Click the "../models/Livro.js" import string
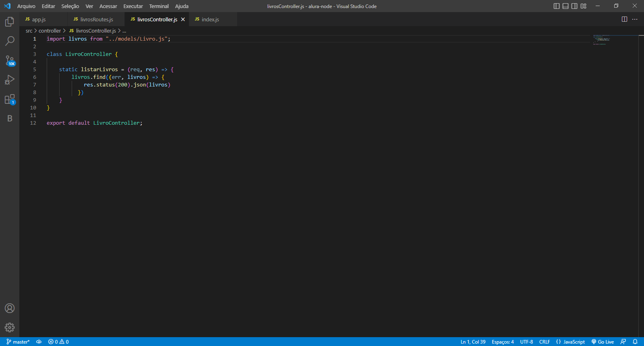The height and width of the screenshot is (346, 644). [136, 39]
